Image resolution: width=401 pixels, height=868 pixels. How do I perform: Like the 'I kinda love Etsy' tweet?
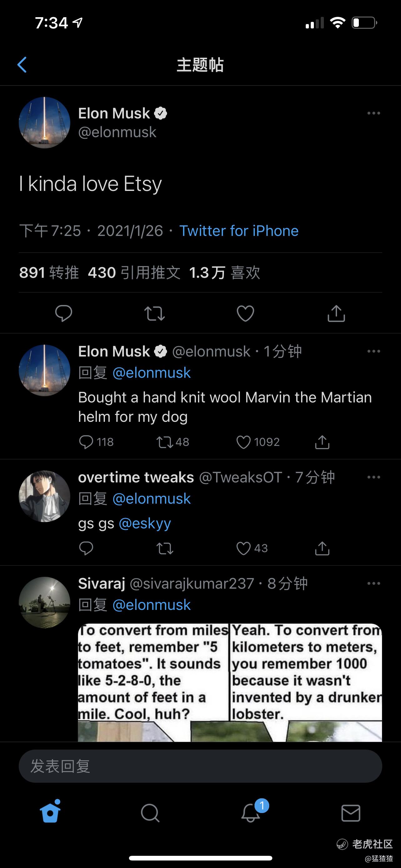pos(245,313)
